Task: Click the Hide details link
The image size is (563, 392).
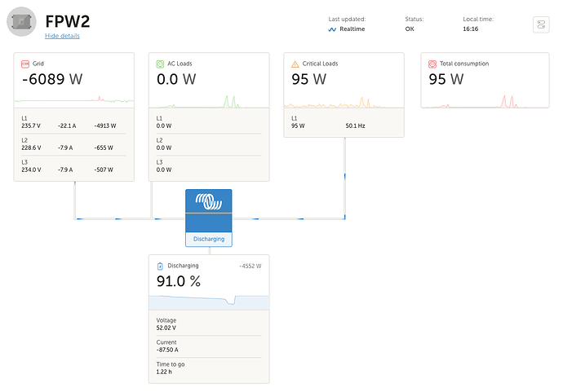Action: pos(62,37)
